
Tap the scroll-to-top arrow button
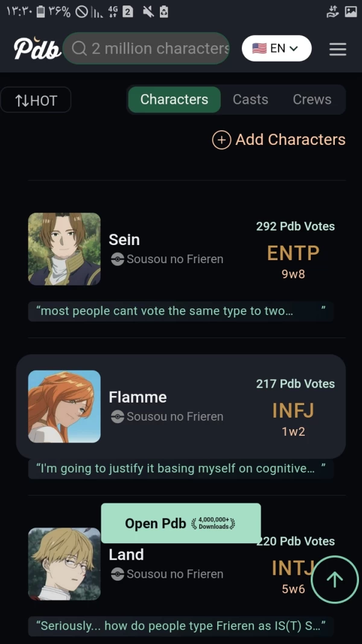point(334,579)
